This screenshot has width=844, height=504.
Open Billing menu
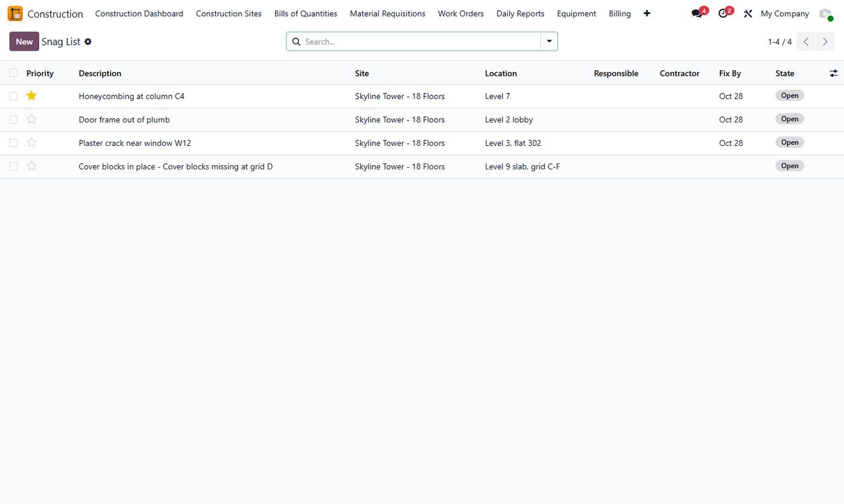620,13
